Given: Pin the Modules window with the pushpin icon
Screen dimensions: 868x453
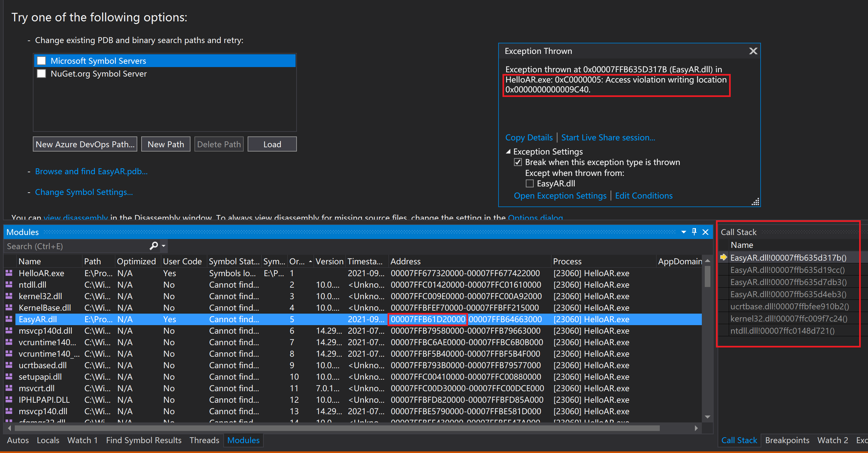Looking at the screenshot, I should click(x=694, y=232).
